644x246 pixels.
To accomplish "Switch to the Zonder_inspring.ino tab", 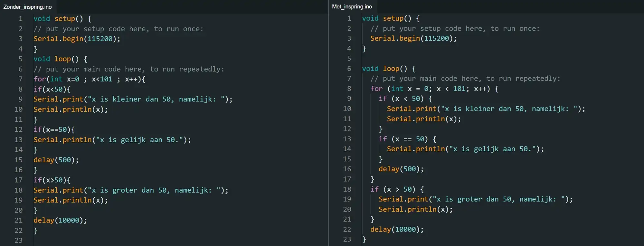I will coord(27,7).
